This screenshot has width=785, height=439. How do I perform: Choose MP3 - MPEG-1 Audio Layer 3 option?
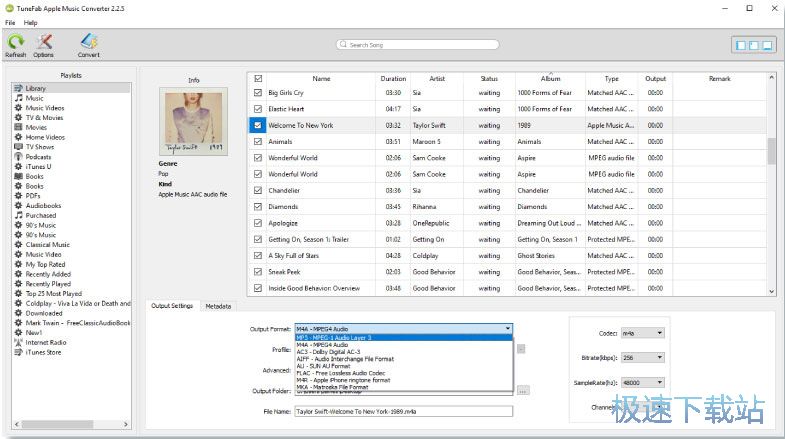tap(404, 338)
